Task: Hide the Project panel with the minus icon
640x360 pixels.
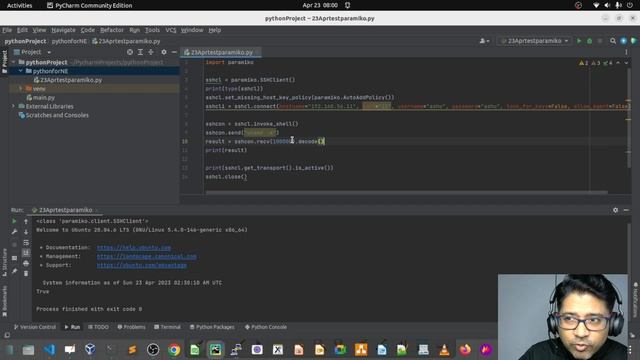Action: click(x=174, y=52)
